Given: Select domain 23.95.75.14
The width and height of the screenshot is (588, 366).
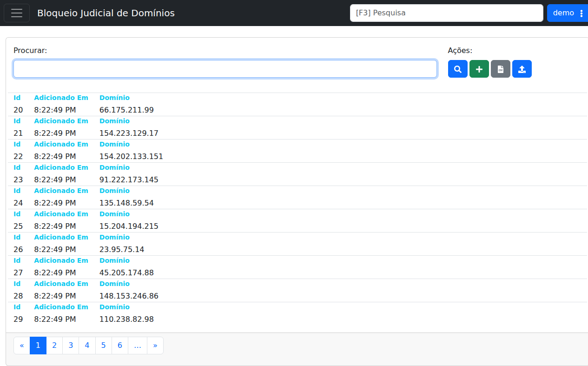Looking at the screenshot, I should coord(122,250).
